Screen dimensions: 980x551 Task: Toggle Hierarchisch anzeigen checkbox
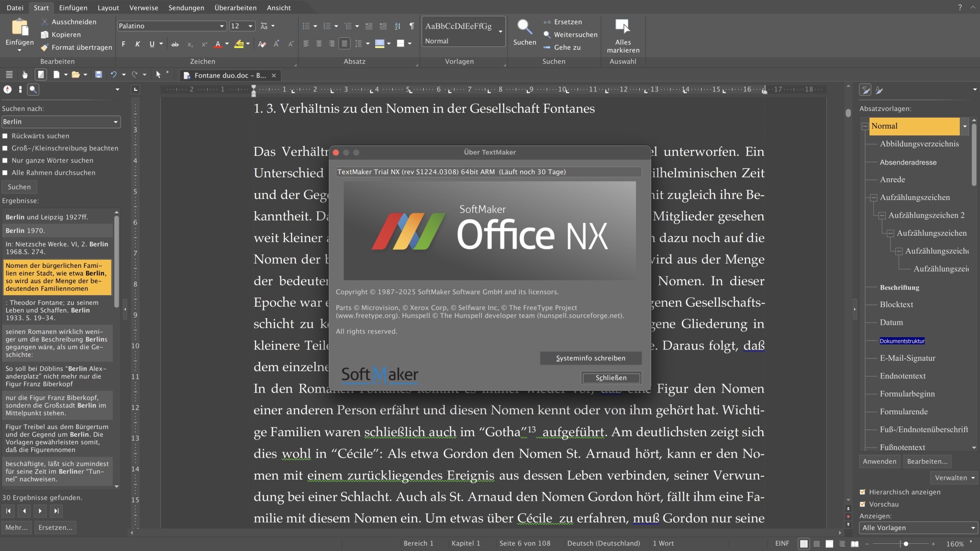pyautogui.click(x=862, y=492)
